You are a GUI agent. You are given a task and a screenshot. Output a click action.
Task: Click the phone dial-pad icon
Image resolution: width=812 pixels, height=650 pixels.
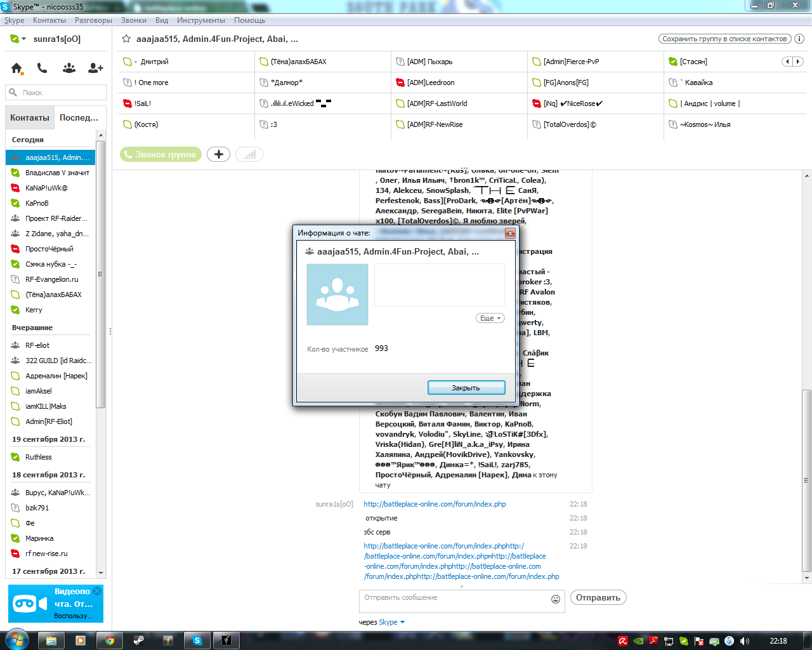(42, 68)
